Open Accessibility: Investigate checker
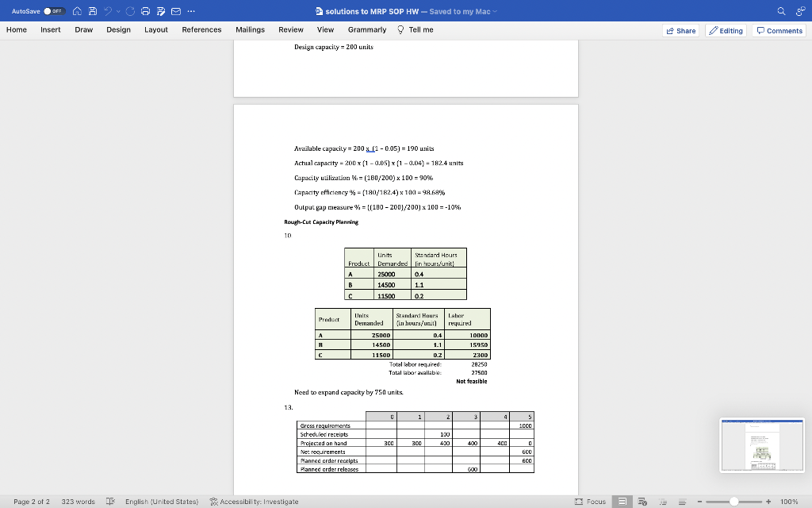Viewport: 812px width, 508px height. point(255,502)
